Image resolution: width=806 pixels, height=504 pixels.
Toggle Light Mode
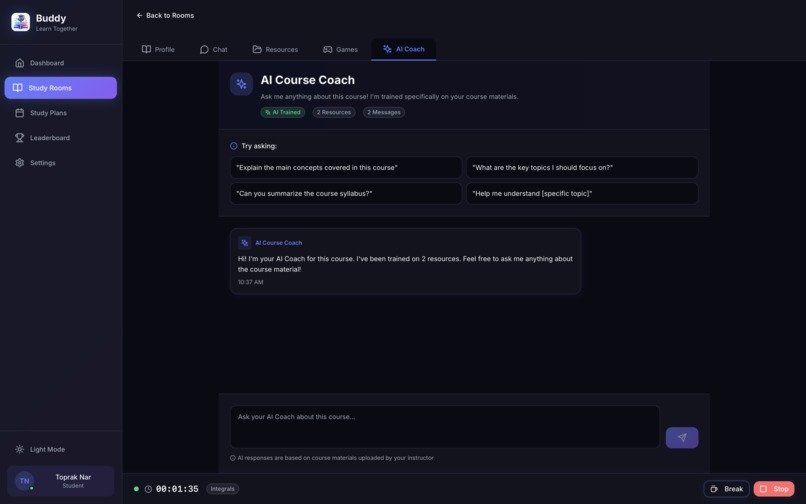pos(61,449)
